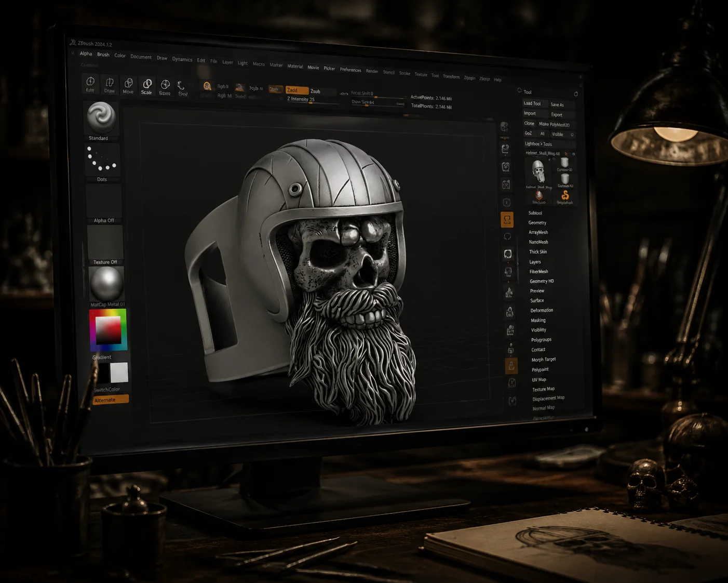
Task: Select the Rotate icon next to Scale
Action: click(165, 87)
